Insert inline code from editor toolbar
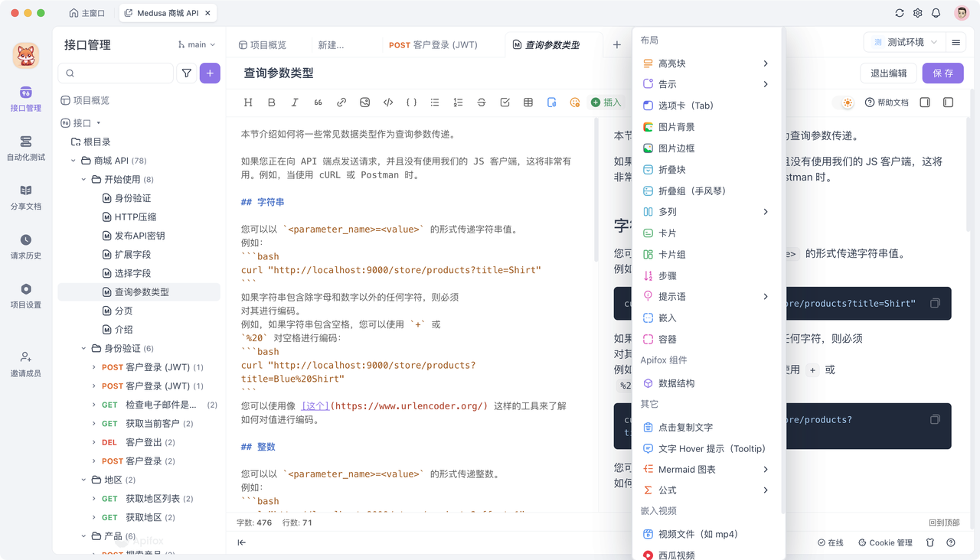This screenshot has height=560, width=980. (x=388, y=103)
